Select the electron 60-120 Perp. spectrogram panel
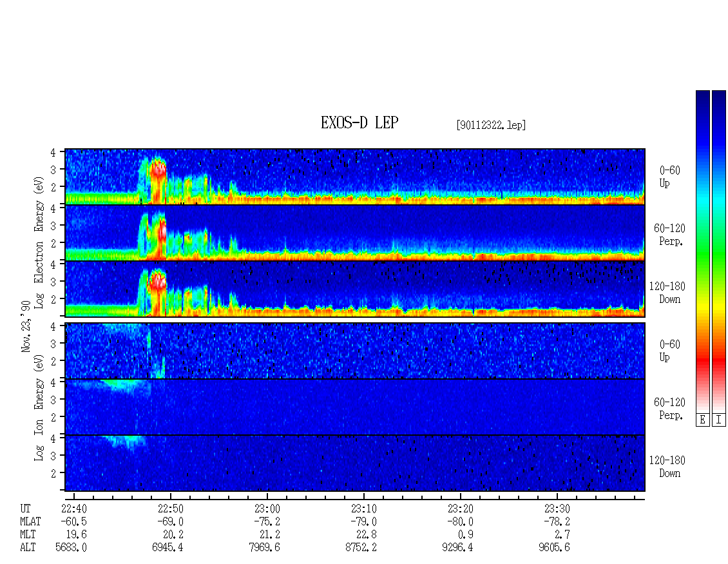 355,233
